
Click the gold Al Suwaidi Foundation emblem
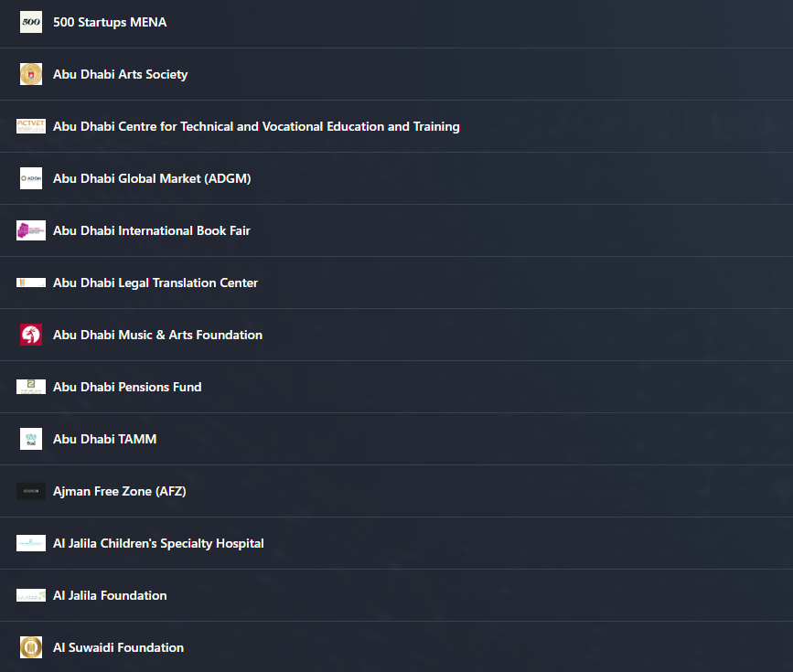(31, 647)
